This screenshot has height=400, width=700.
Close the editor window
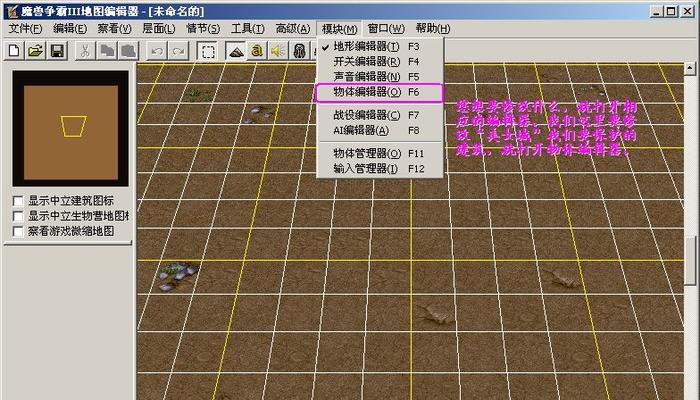688,11
